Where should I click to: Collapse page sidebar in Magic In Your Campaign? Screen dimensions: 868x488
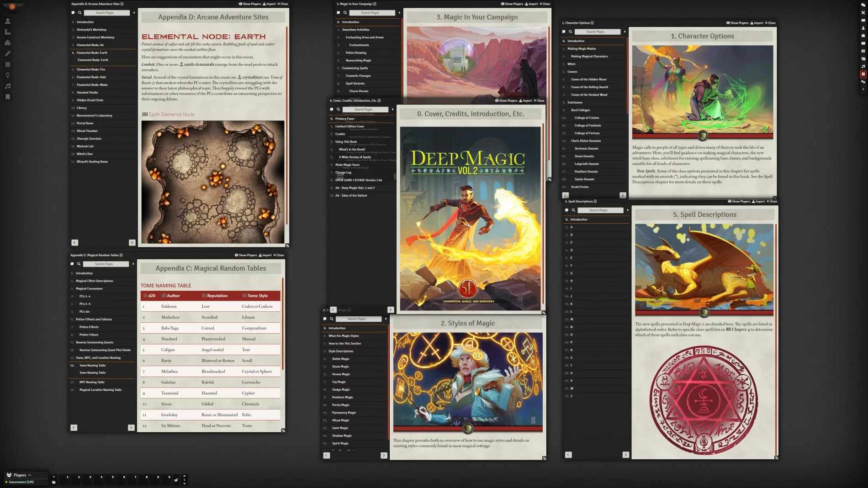click(399, 13)
